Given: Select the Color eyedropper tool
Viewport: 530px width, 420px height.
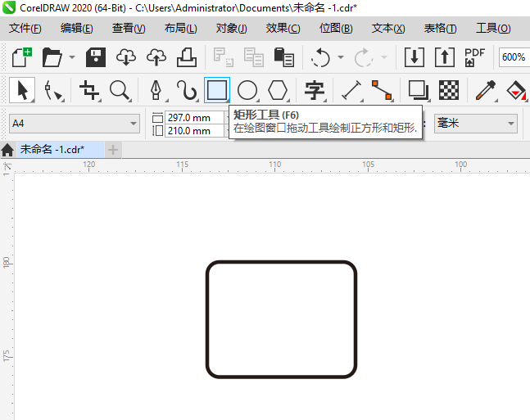Looking at the screenshot, I should 486,90.
